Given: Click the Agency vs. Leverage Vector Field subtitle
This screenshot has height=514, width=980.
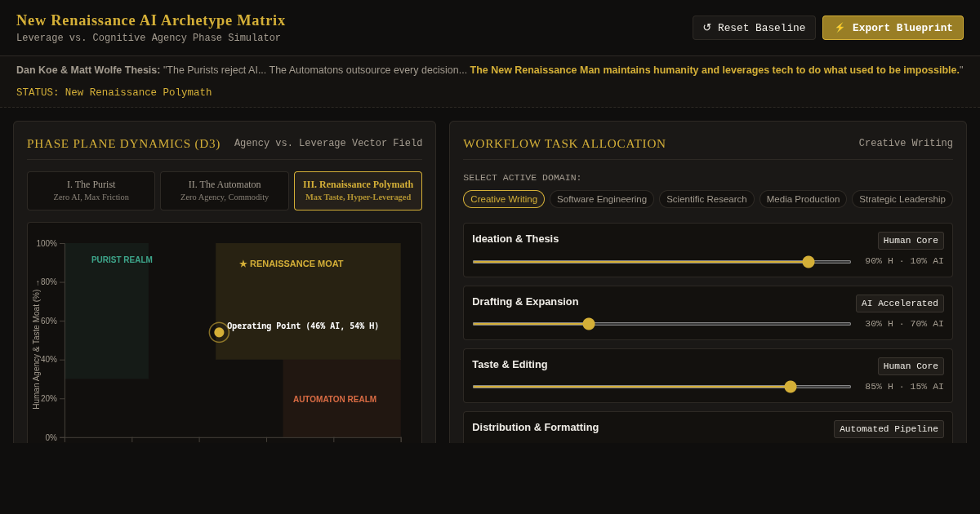Looking at the screenshot, I should [x=328, y=144].
